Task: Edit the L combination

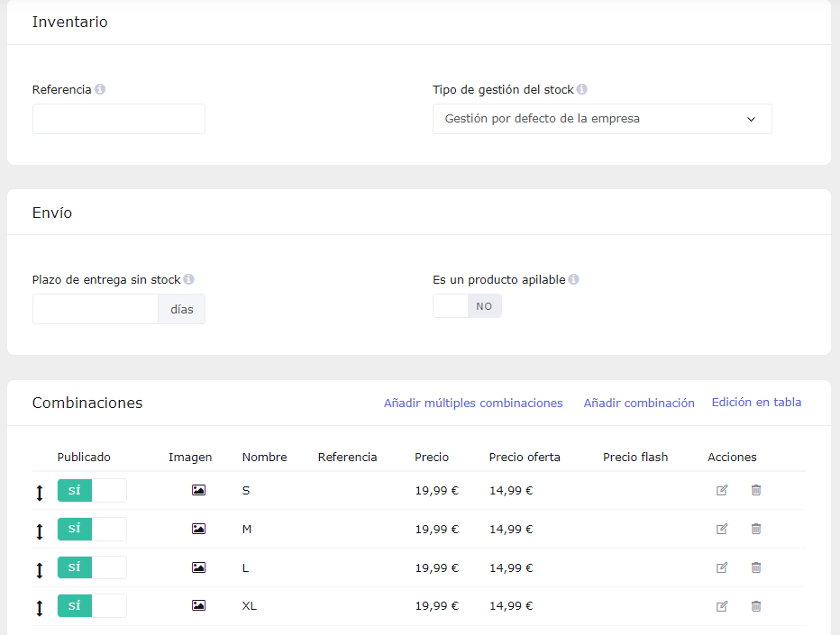Action: coord(722,567)
